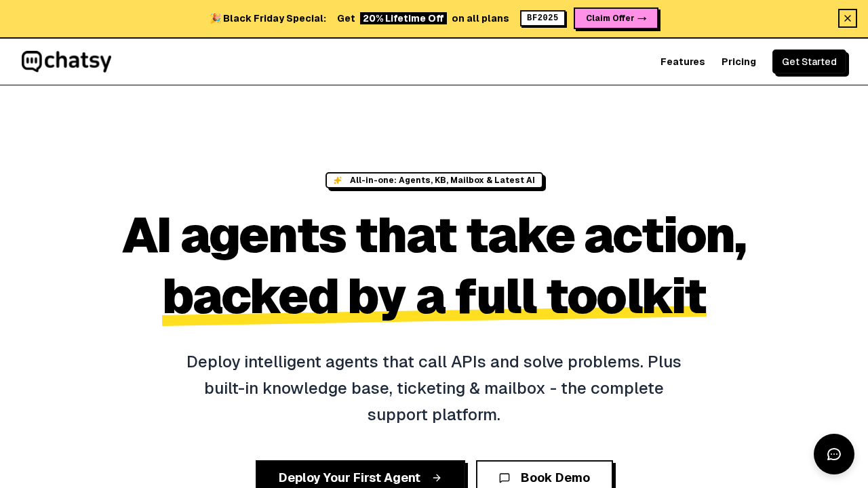Click the "Deploy intelligent agents" description paragraph

[434, 388]
